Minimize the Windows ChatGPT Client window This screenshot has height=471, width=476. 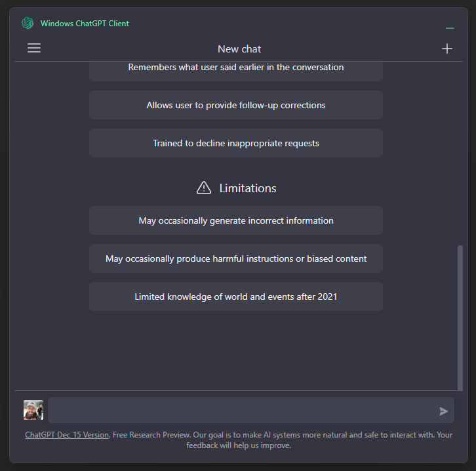pyautogui.click(x=450, y=28)
